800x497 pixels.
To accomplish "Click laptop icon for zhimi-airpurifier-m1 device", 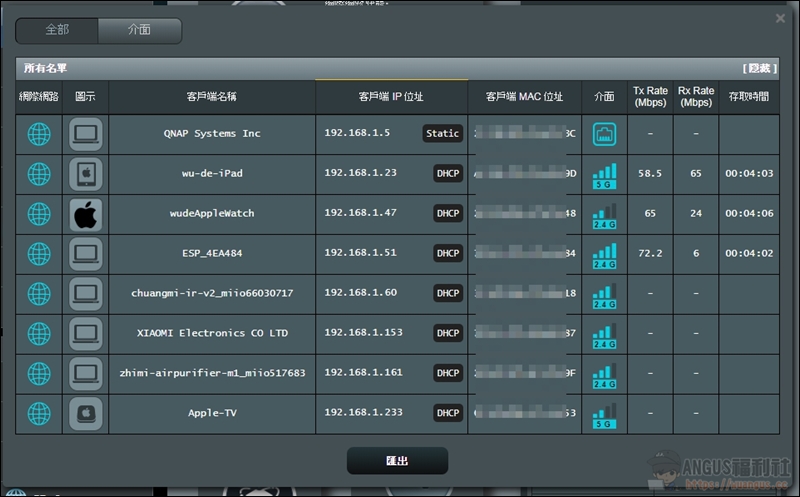I will pyautogui.click(x=85, y=373).
